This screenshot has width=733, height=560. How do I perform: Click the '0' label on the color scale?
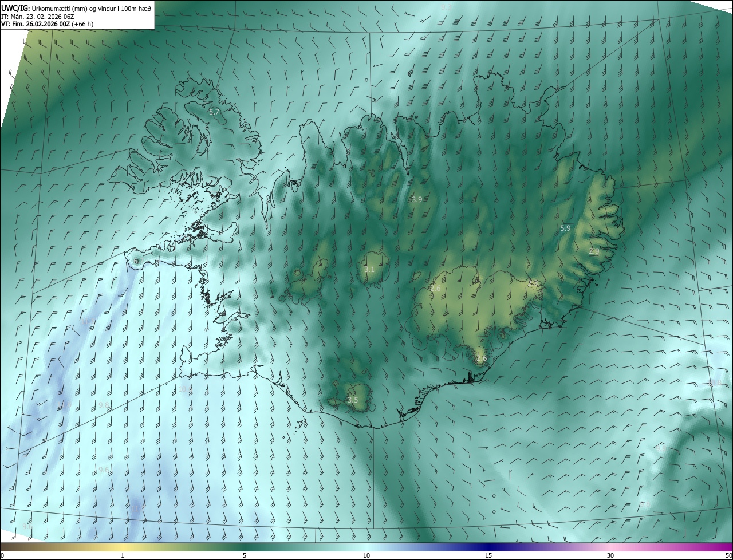(x=2, y=555)
